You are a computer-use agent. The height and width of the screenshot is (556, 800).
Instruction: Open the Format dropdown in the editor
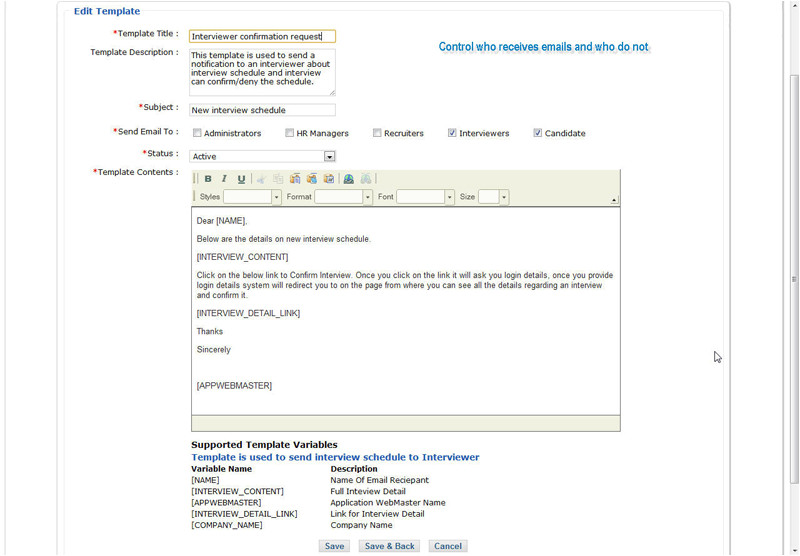(367, 197)
